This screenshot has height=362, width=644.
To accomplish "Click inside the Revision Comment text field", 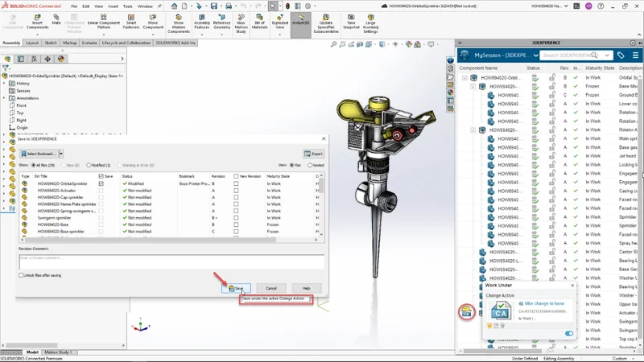I will pos(171,262).
